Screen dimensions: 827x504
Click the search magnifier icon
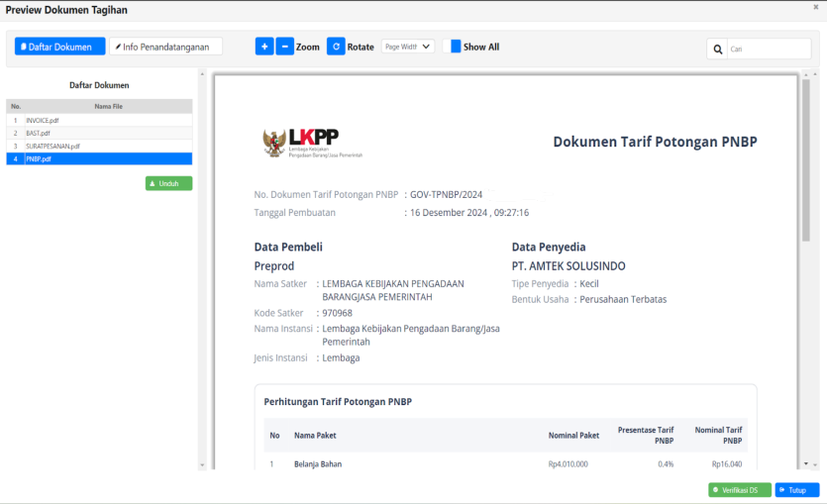[717, 49]
